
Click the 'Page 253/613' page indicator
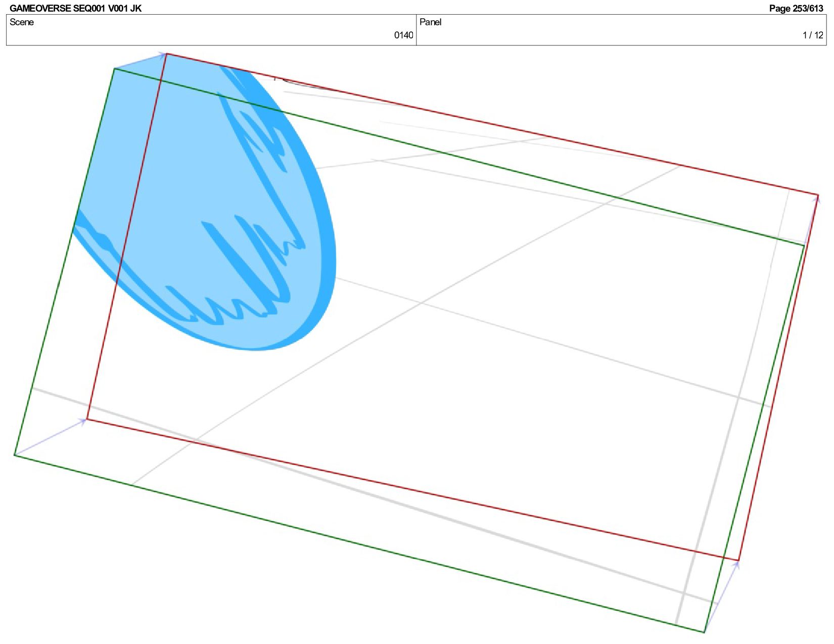point(796,8)
